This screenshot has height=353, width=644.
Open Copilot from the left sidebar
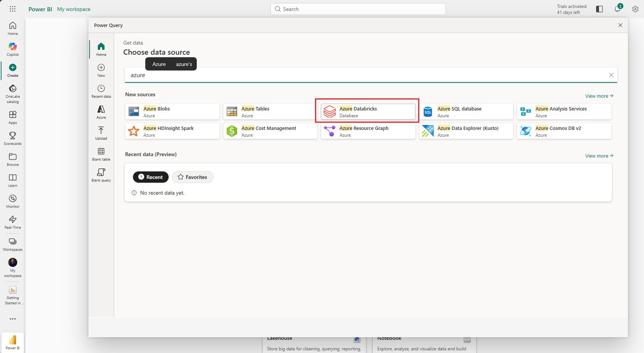pyautogui.click(x=12, y=49)
